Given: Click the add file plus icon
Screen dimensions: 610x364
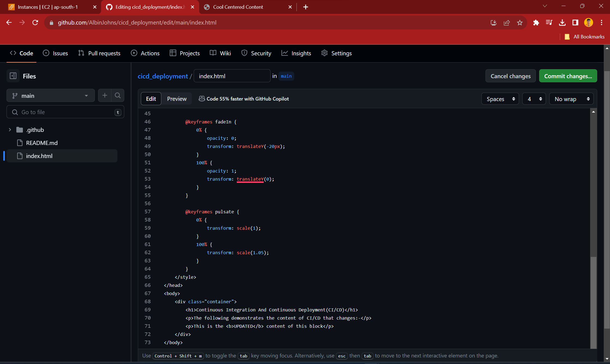Looking at the screenshot, I should tap(105, 95).
